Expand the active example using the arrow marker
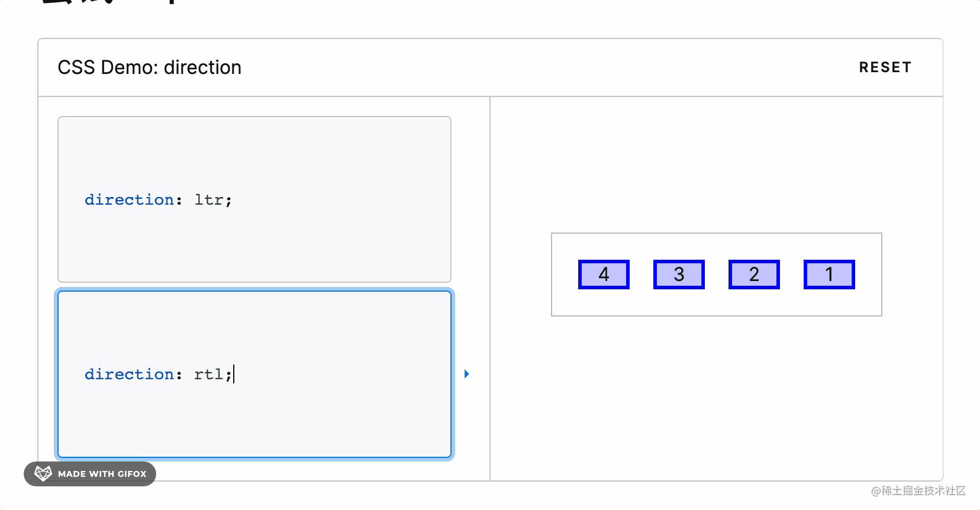980x510 pixels. point(467,374)
